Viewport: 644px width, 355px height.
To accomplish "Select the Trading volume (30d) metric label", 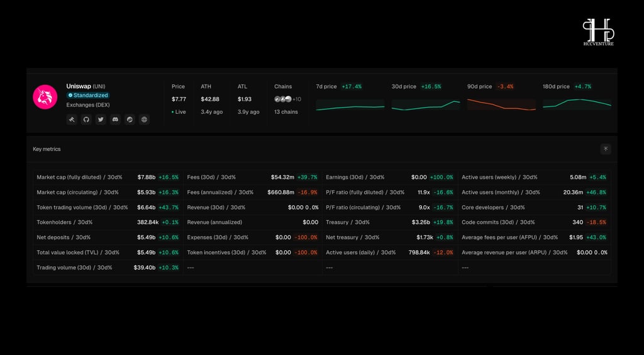I will 74,268.
